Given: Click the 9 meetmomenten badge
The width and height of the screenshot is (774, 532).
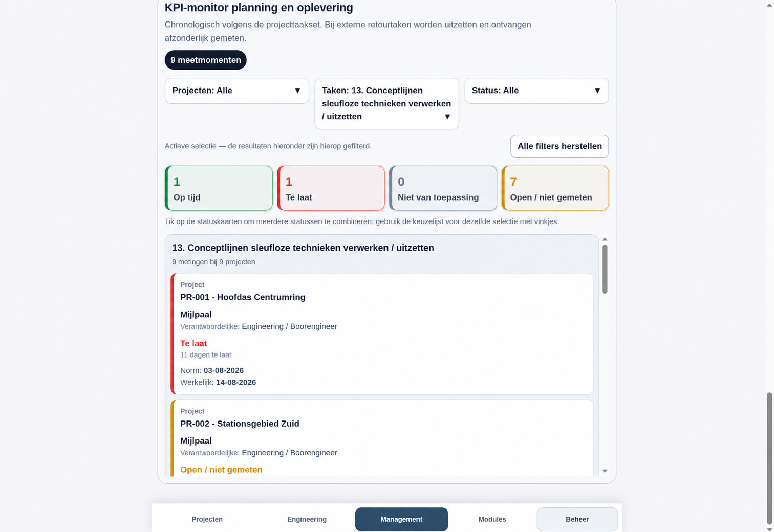Looking at the screenshot, I should point(206,60).
